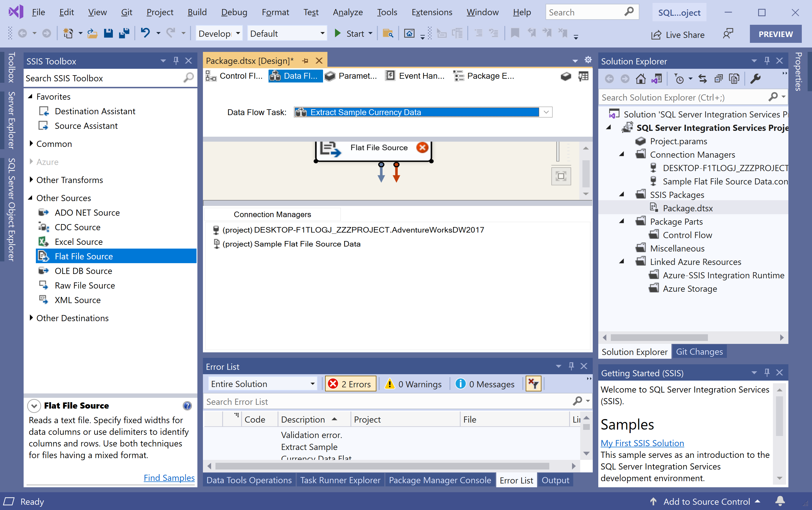Click the zoom-to-fit icon on the design canvas
Image resolution: width=812 pixels, height=510 pixels.
[x=561, y=176]
